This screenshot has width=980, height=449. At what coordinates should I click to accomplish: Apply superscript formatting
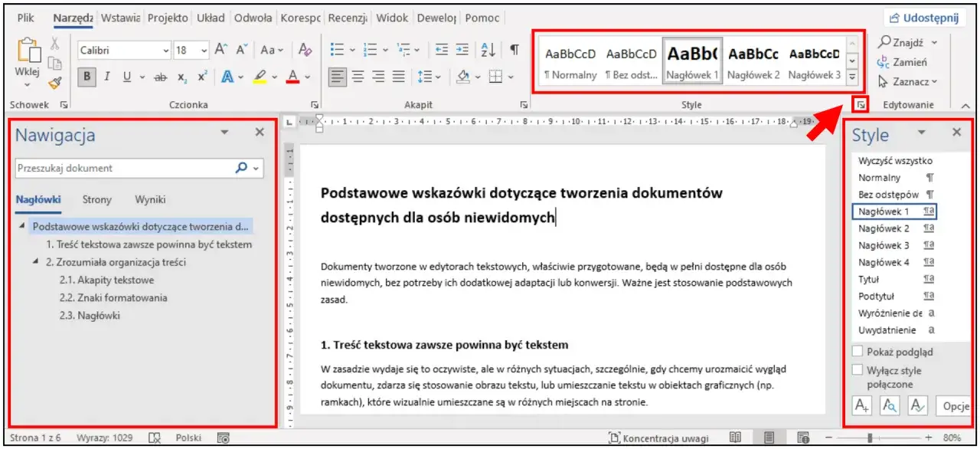coord(202,77)
